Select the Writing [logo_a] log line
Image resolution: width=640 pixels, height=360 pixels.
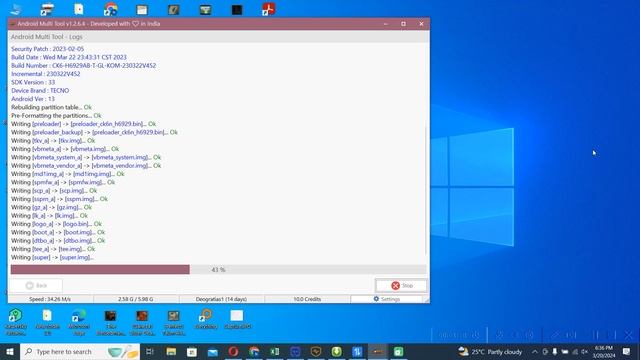tap(56, 224)
